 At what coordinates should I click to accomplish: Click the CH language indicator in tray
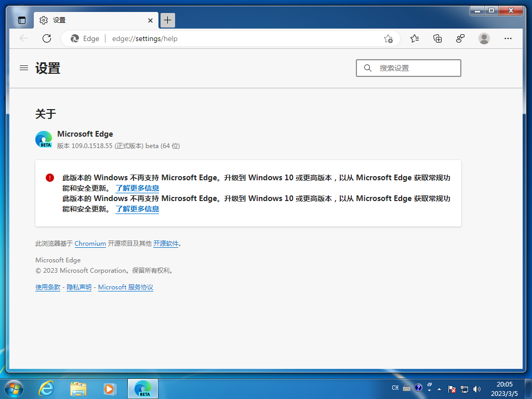point(395,388)
